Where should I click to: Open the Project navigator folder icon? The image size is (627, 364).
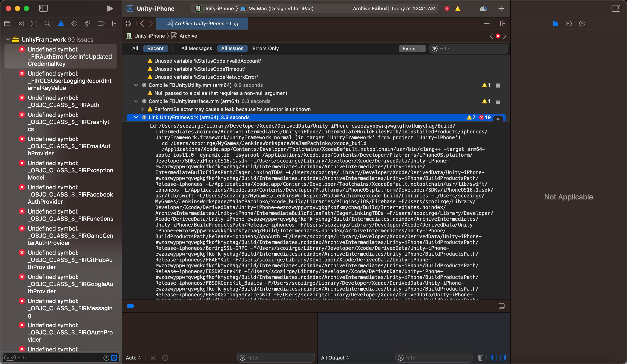coord(7,24)
